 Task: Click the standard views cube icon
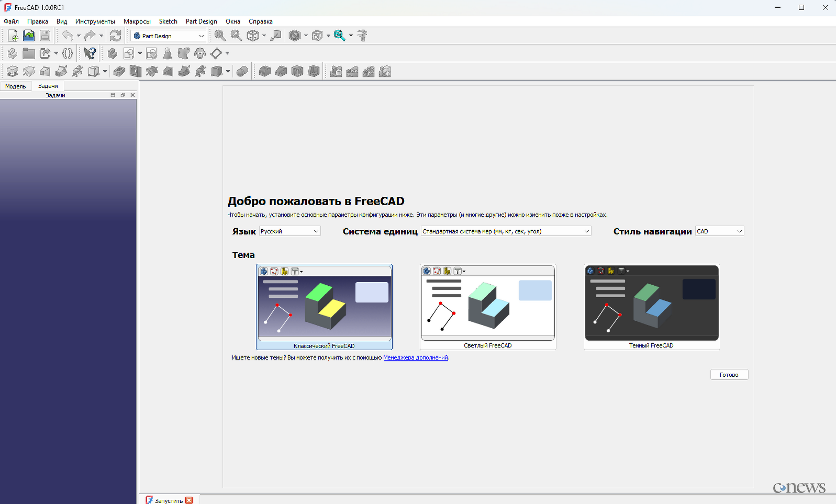(x=253, y=36)
